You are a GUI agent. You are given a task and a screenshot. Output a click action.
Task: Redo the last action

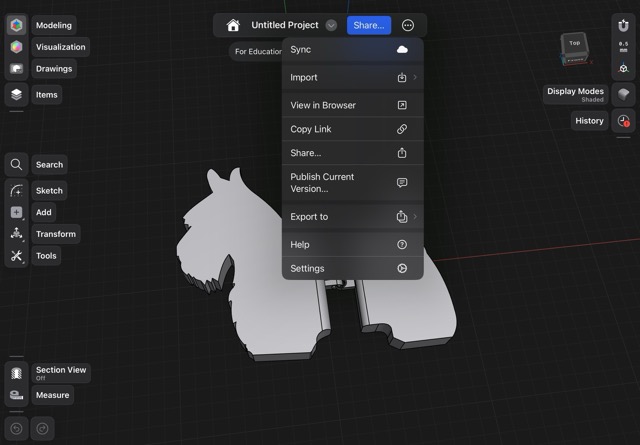click(42, 429)
